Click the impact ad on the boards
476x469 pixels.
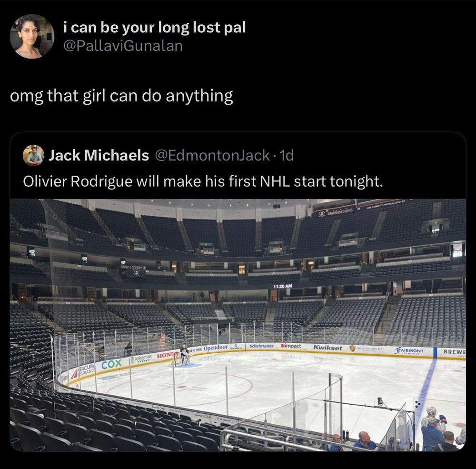291,346
